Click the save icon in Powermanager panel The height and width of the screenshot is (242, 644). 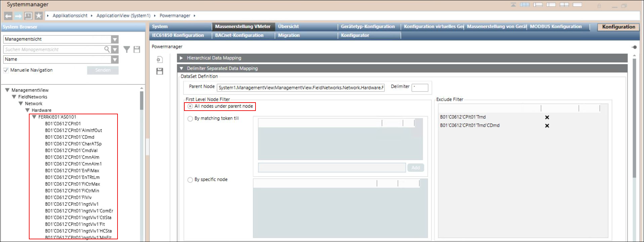point(160,71)
